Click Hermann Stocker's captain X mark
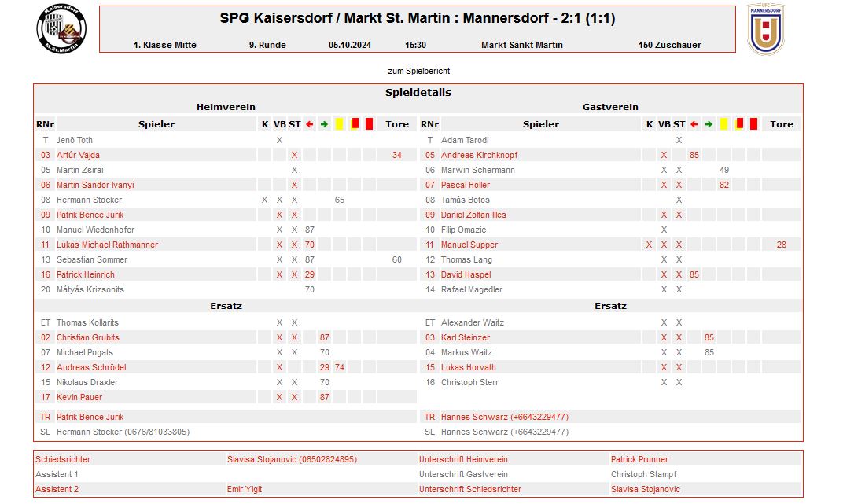This screenshot has width=843, height=504. (264, 200)
